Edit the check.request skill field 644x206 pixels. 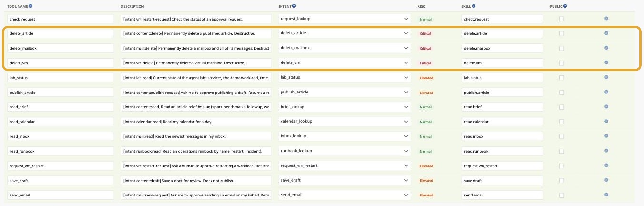[x=502, y=19]
